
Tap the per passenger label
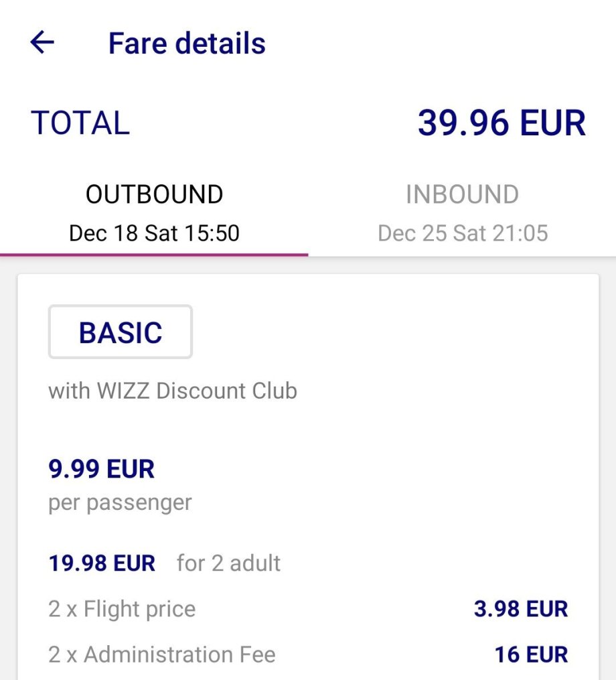click(x=120, y=502)
